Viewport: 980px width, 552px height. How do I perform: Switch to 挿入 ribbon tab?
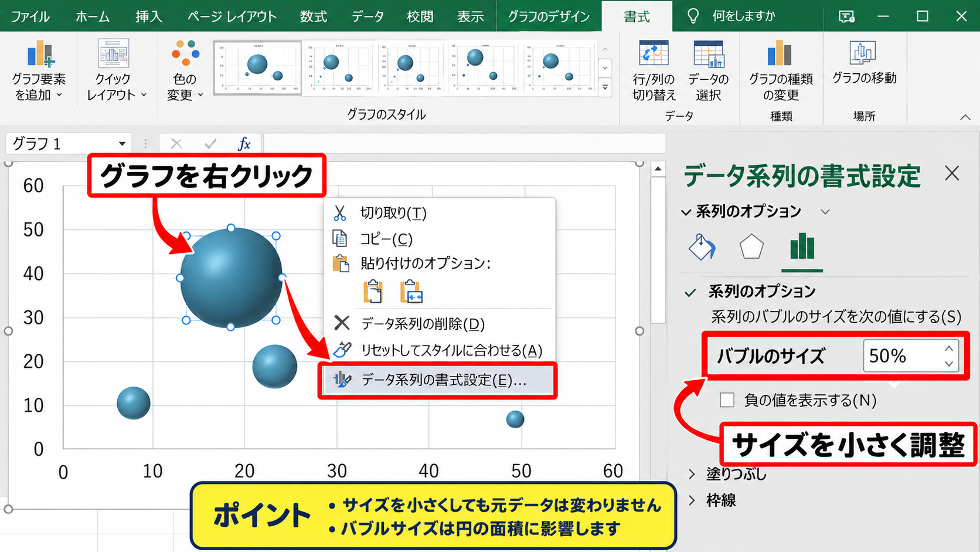pyautogui.click(x=149, y=16)
